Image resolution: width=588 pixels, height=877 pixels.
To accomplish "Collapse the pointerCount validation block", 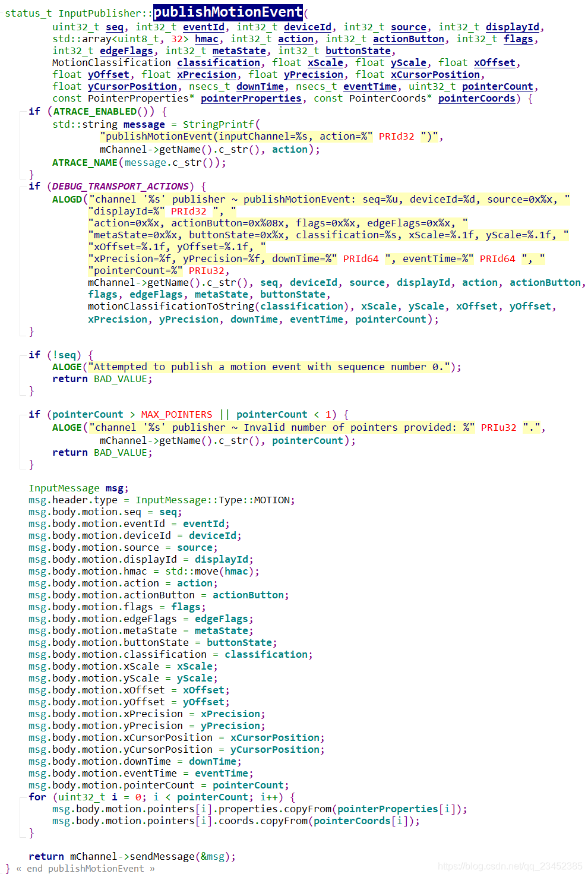I will point(23,414).
